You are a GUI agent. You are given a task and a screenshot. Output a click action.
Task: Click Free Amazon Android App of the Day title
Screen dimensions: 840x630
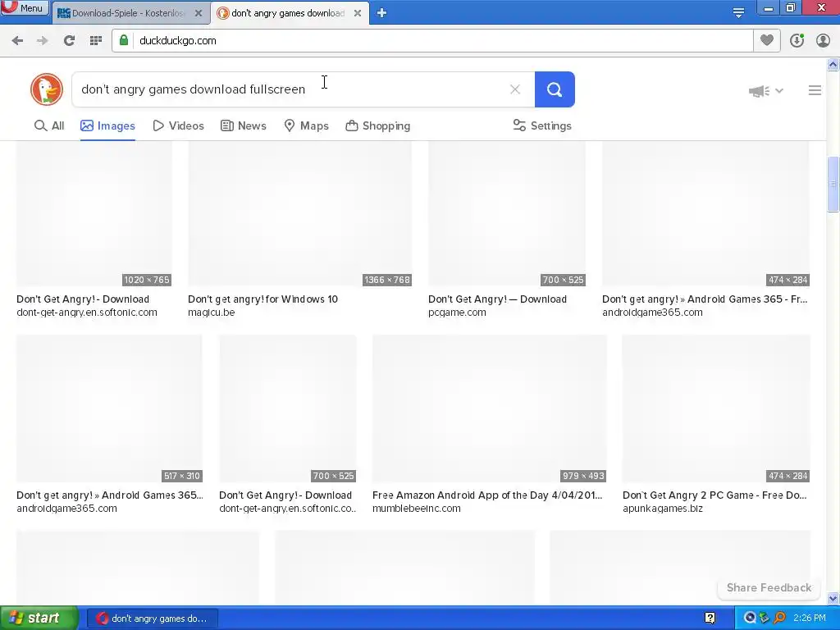[487, 495]
